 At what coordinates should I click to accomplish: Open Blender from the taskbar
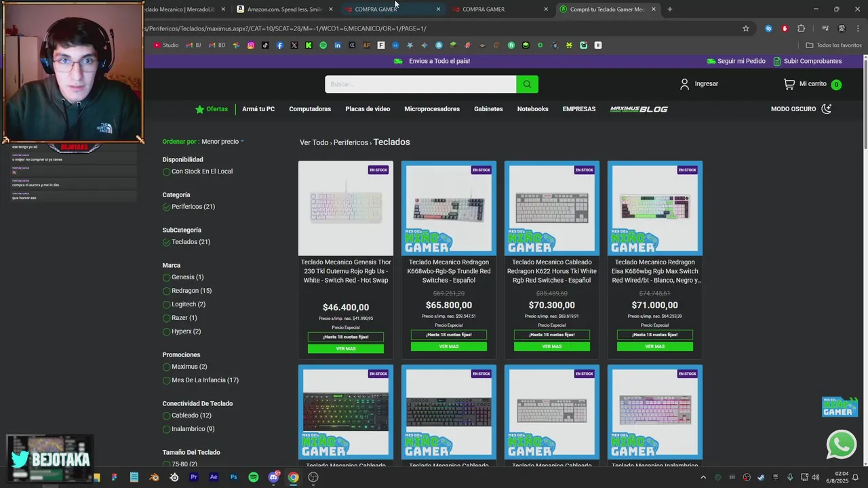coord(155,477)
